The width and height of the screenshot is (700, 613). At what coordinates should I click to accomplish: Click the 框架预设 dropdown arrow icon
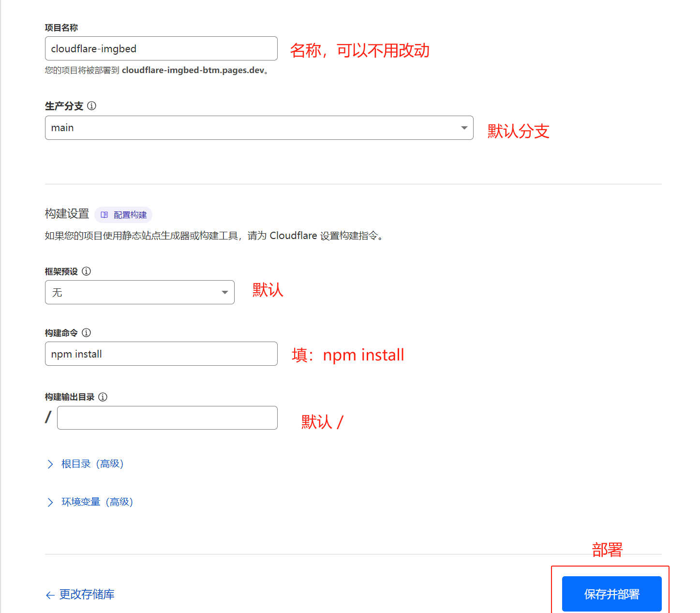click(224, 292)
